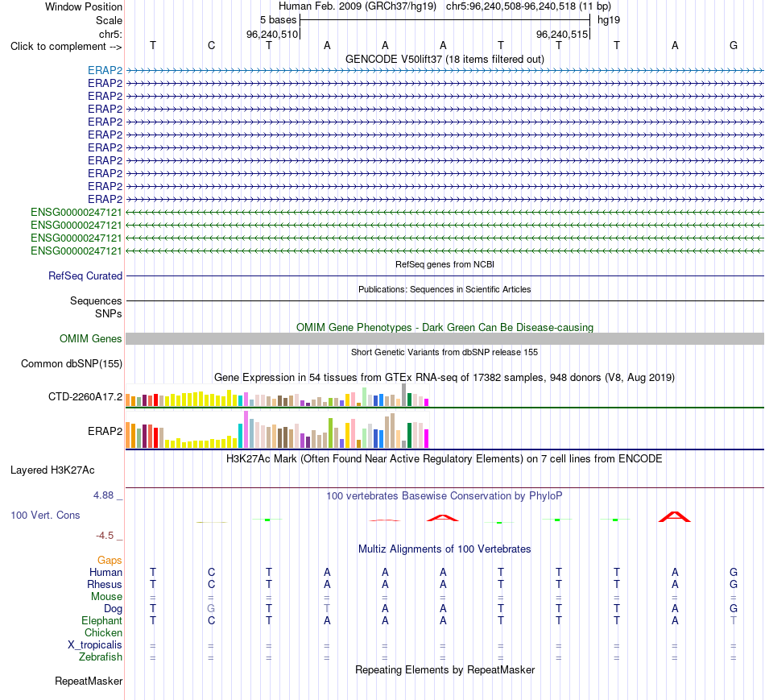Select the Human alignment row label
Image resolution: width=765 pixels, height=700 pixels.
click(x=105, y=572)
